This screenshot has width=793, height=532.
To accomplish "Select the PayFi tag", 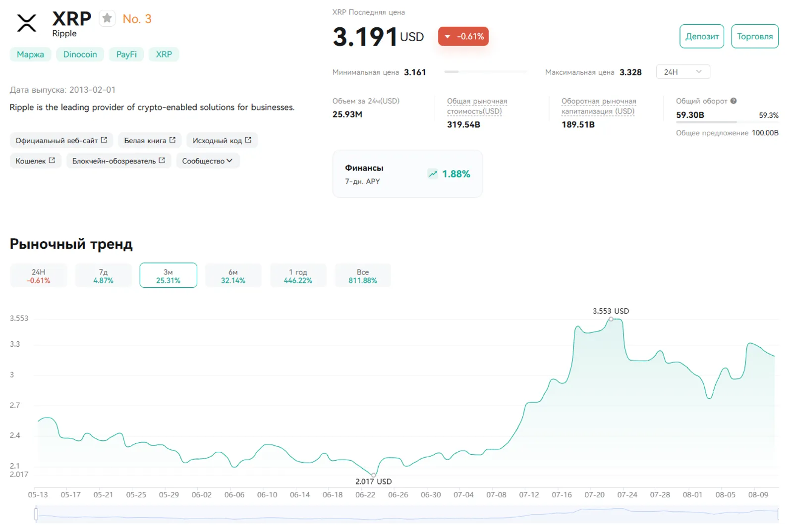I will pyautogui.click(x=126, y=54).
